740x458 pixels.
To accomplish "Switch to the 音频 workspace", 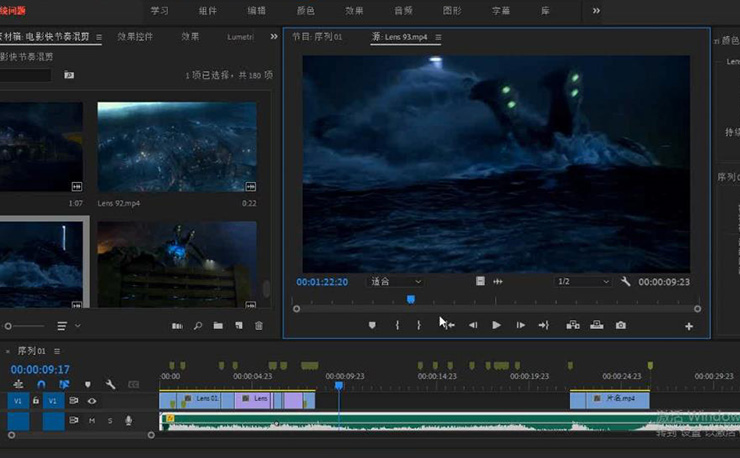I will pos(403,10).
